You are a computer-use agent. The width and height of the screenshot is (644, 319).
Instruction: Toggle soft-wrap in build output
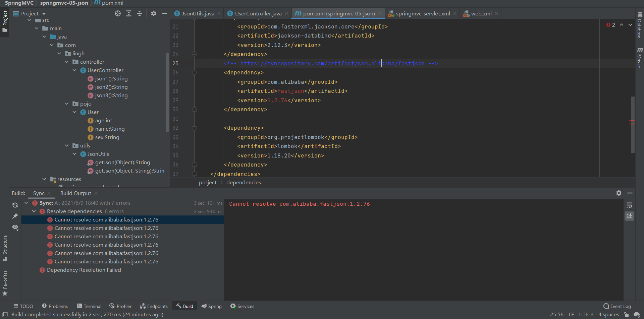[x=629, y=205]
